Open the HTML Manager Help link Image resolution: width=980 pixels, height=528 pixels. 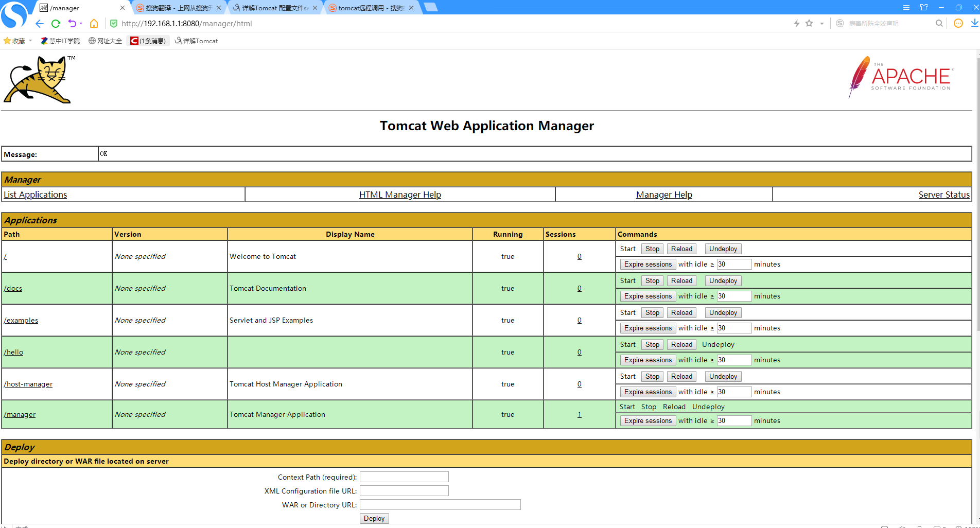400,195
